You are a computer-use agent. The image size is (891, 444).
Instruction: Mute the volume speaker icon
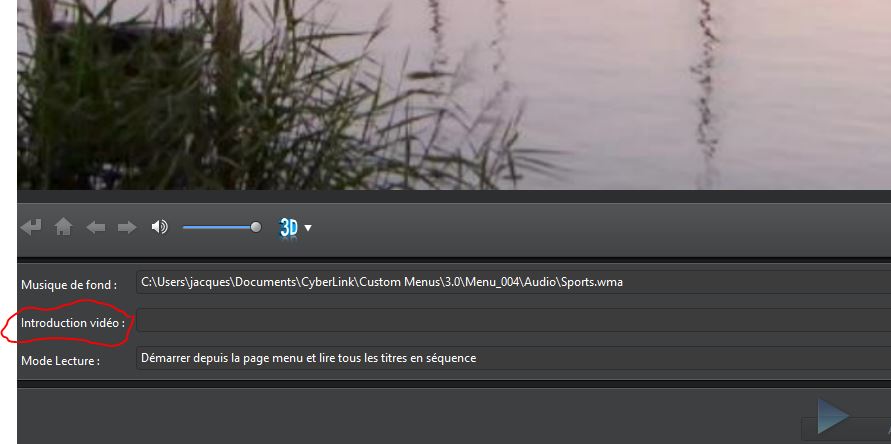tap(159, 227)
